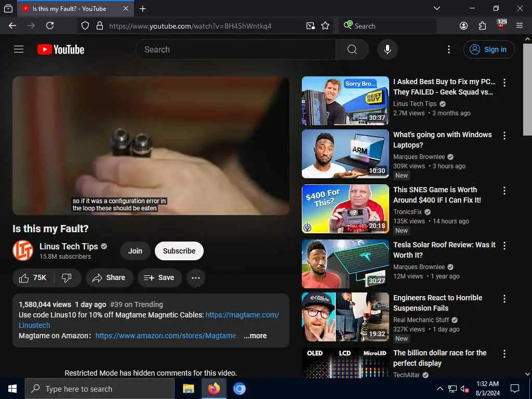Open the Windows notification center
532x399 pixels.
click(x=515, y=389)
